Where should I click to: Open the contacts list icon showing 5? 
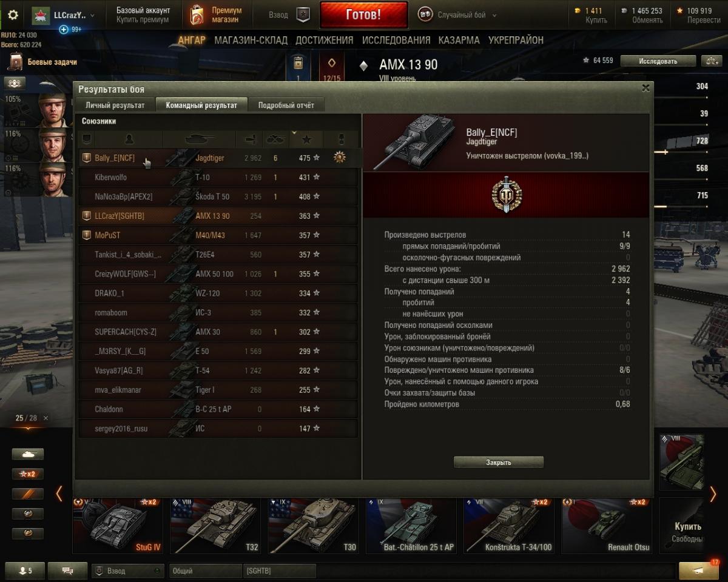25,570
